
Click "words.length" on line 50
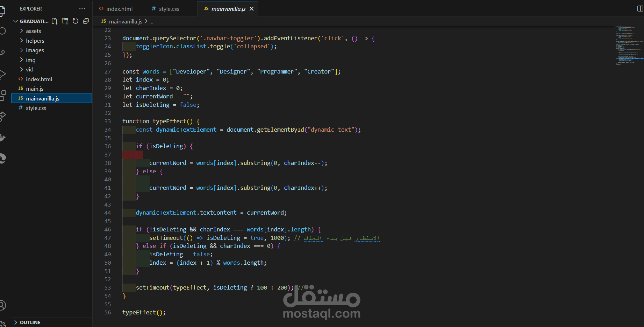[x=244, y=263]
